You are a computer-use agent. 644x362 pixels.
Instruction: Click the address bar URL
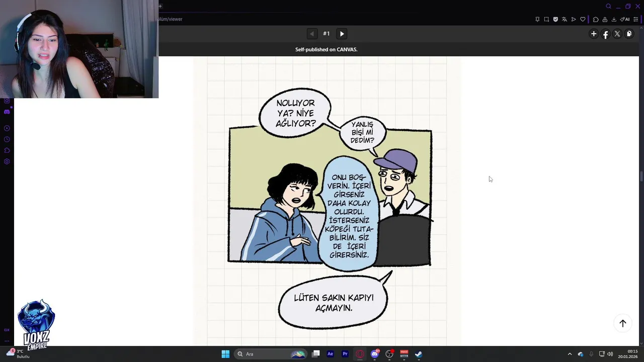coord(171,19)
